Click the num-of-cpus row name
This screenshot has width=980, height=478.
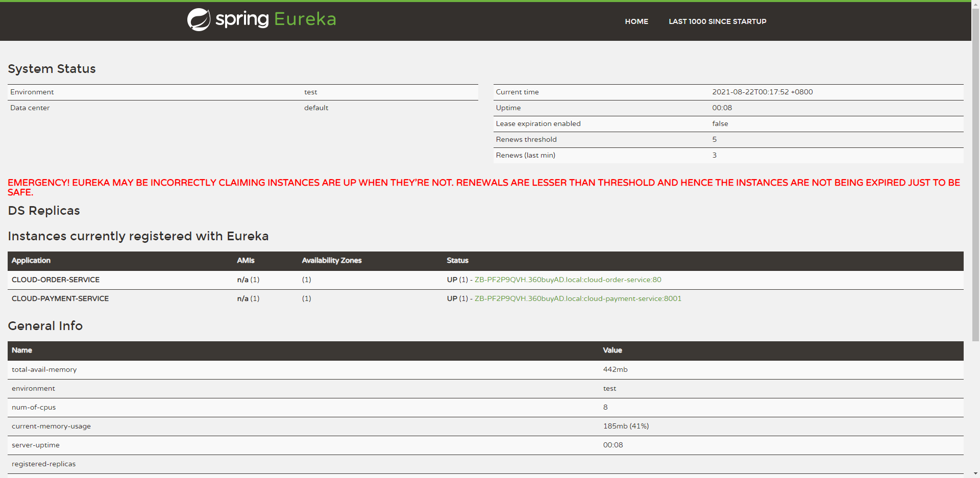point(34,407)
